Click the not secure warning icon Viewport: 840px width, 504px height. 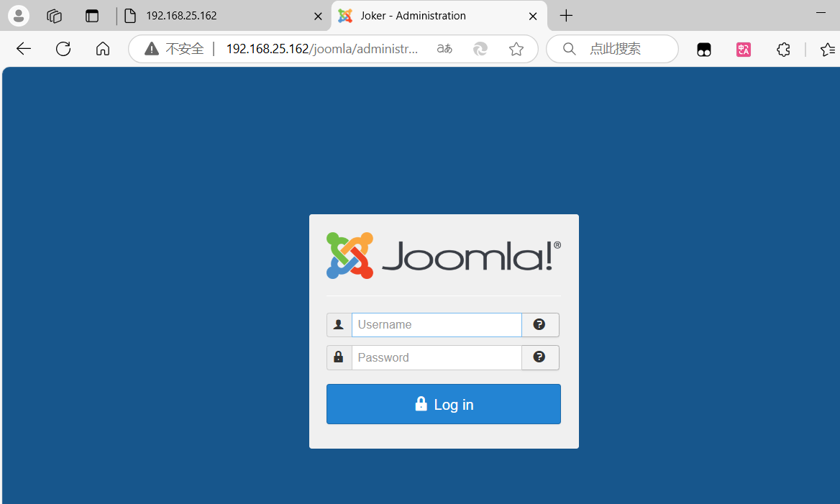[152, 49]
